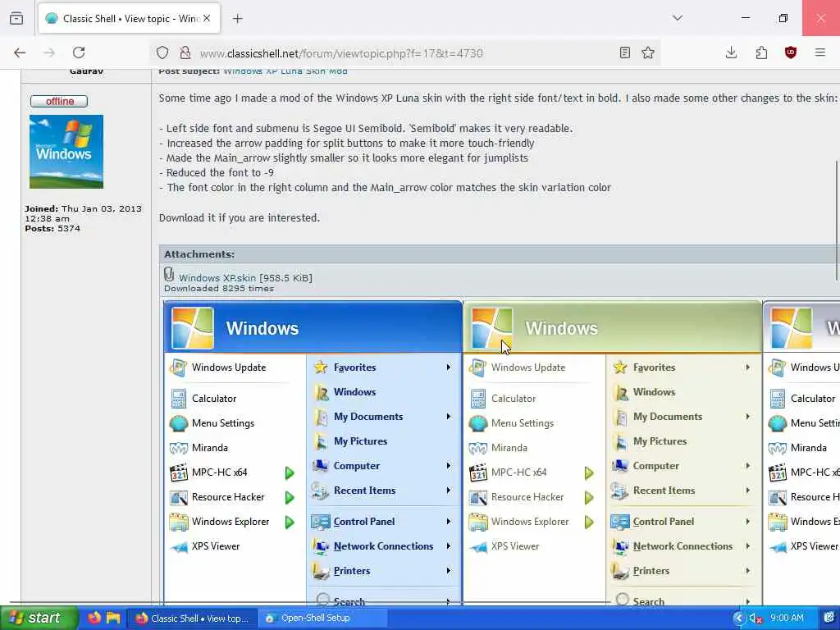Open the uBlock Origin shield popup
The image size is (840, 630).
(791, 52)
